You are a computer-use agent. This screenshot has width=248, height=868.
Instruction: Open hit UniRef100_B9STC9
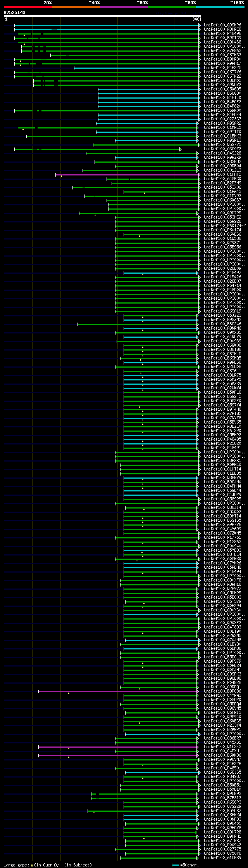click(x=222, y=38)
